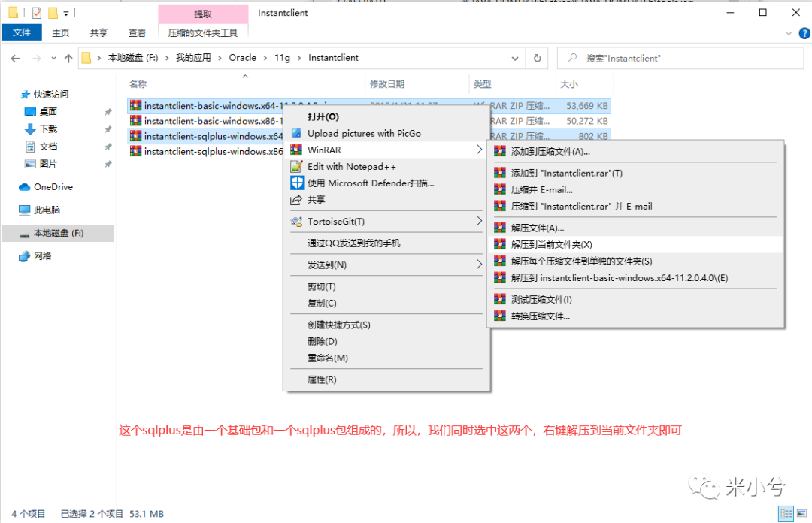
Task: Choose 压缩并 E-mail...
Action: click(635, 189)
